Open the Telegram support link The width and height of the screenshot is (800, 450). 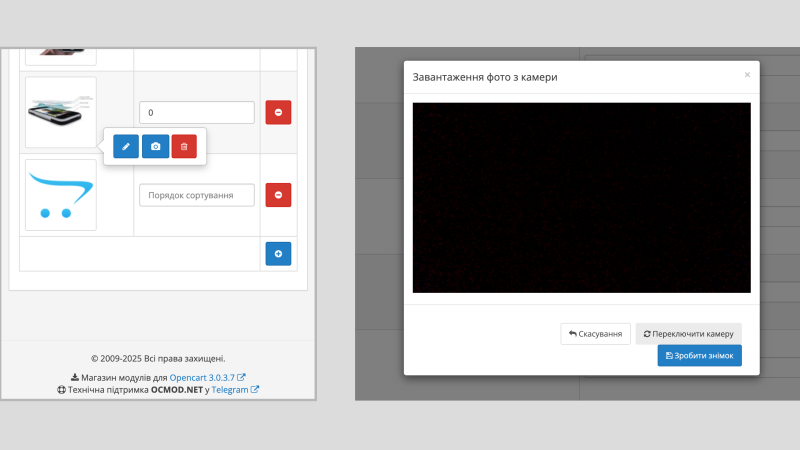(x=230, y=389)
